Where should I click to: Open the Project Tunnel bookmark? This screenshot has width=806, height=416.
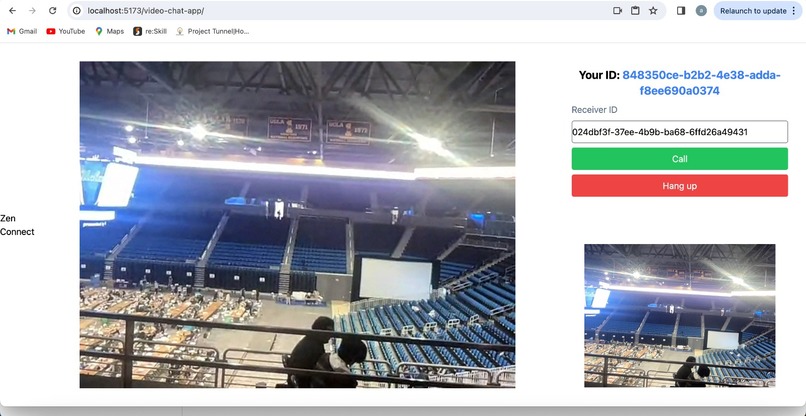coord(212,31)
